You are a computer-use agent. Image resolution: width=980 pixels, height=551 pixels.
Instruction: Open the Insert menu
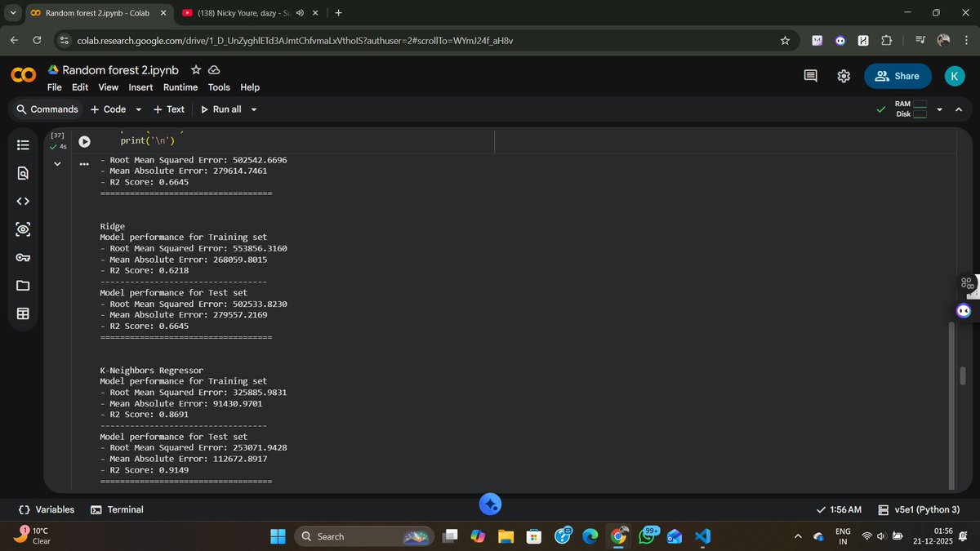click(x=140, y=87)
